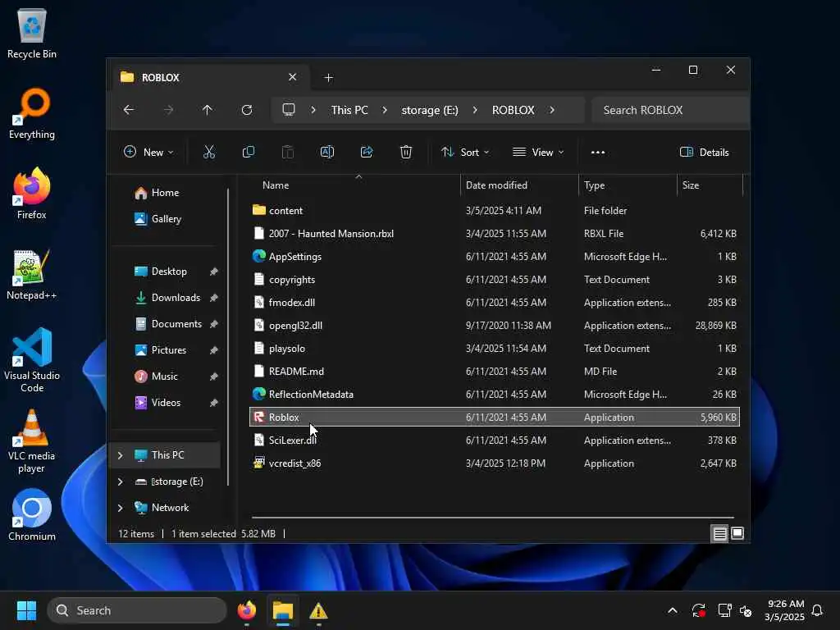Click the Rename icon in toolbar
The width and height of the screenshot is (840, 630).
pos(326,152)
